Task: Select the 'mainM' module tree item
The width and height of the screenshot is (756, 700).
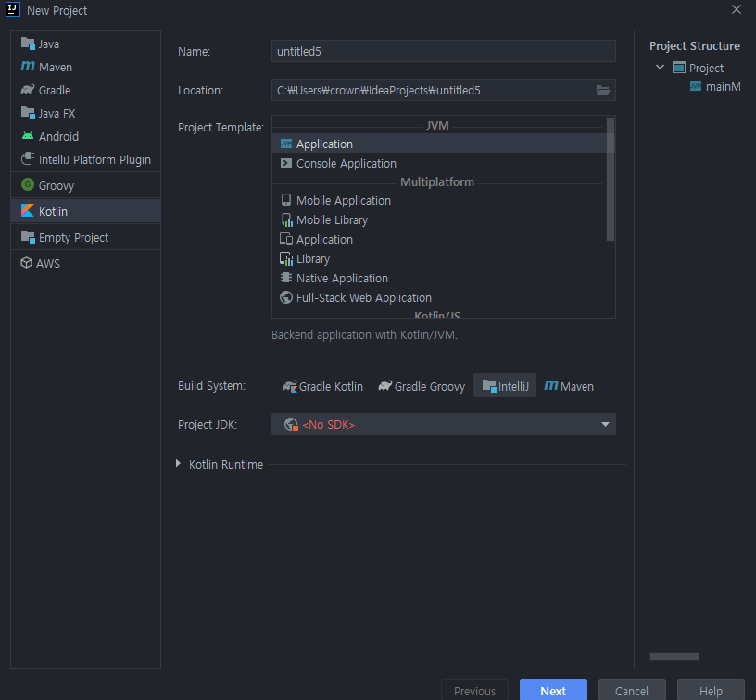Action: [723, 87]
